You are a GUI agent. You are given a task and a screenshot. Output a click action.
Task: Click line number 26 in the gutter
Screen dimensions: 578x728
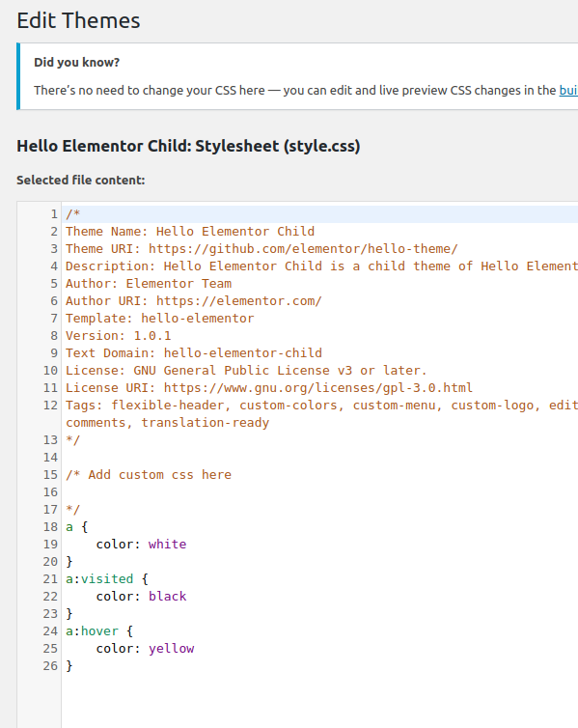[x=50, y=666]
